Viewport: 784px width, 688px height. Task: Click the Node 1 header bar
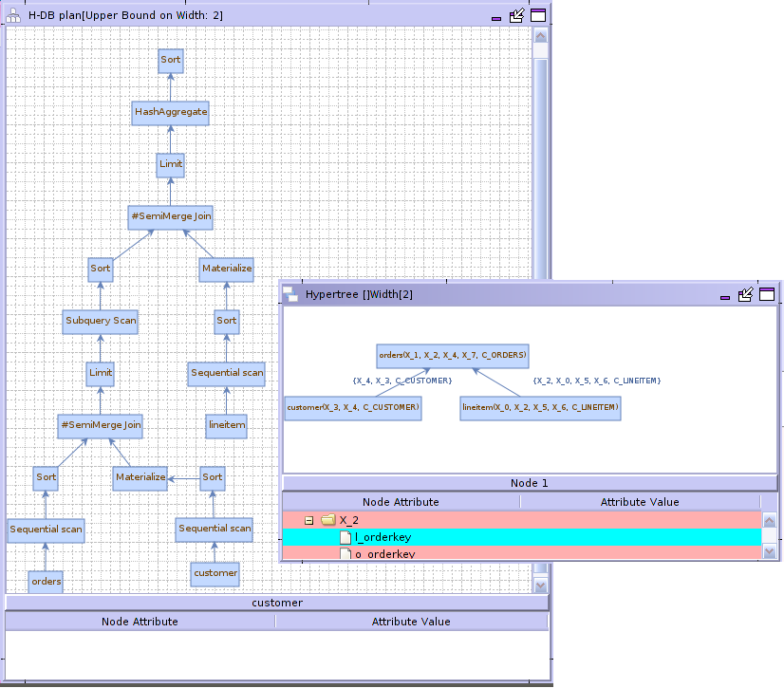point(530,483)
